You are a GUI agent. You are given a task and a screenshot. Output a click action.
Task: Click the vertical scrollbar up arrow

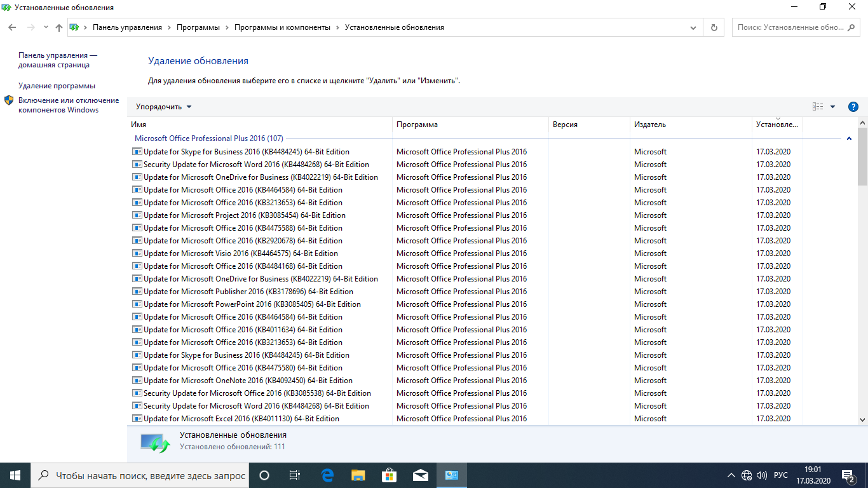coord(862,123)
